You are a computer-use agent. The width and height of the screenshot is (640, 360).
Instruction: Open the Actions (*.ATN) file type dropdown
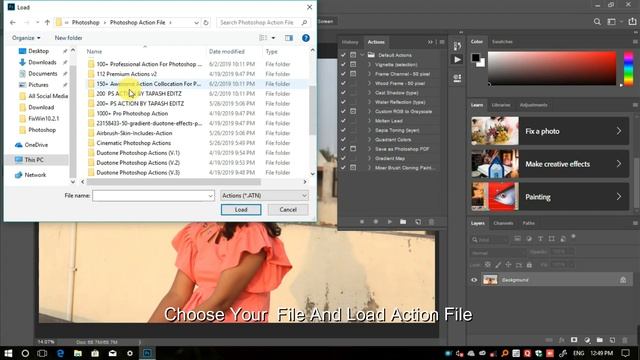pyautogui.click(x=264, y=196)
